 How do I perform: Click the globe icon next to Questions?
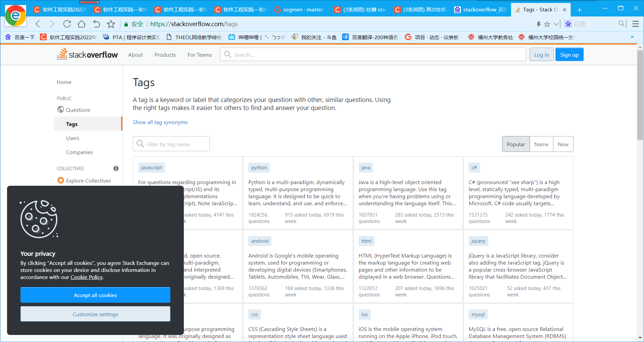61,109
